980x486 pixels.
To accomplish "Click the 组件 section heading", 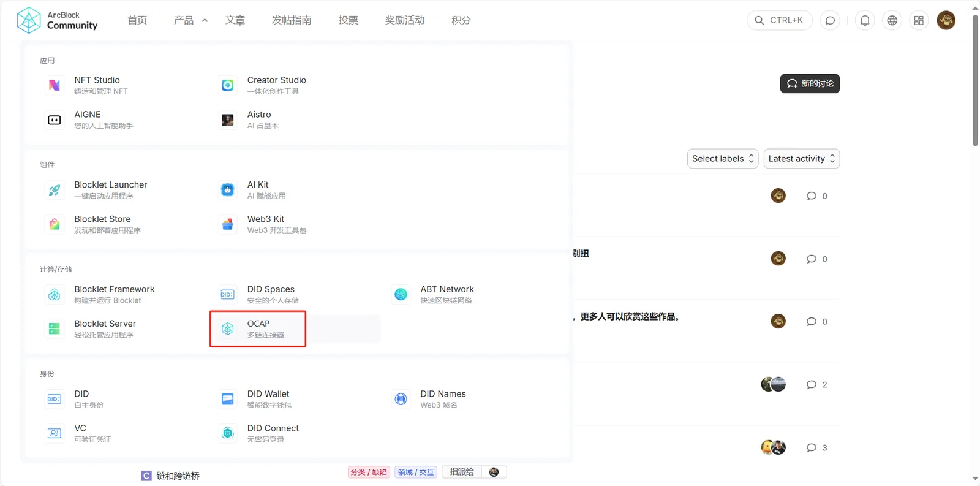I will click(x=47, y=165).
